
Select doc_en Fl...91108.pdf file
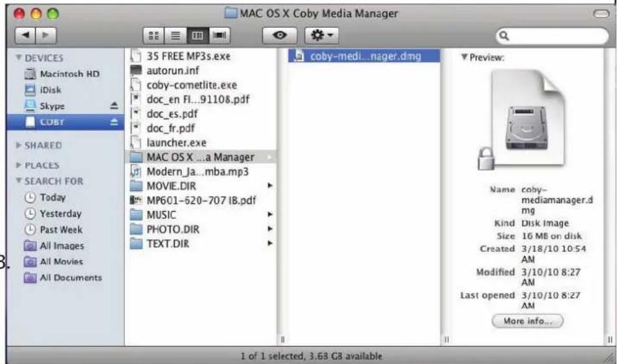201,99
